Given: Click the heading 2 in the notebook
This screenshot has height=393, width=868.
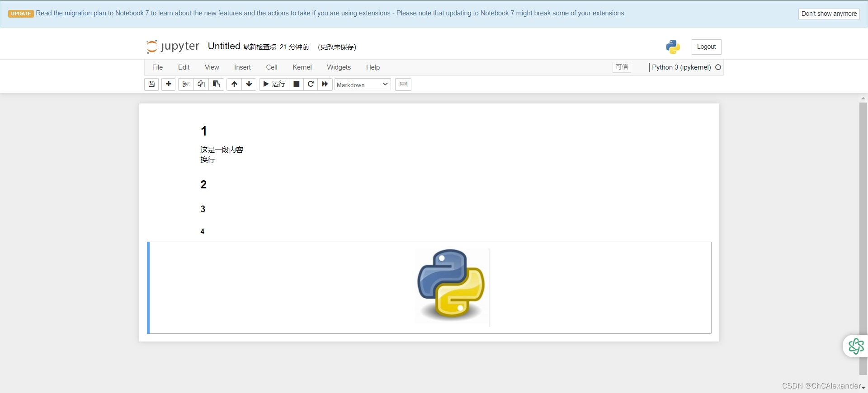Looking at the screenshot, I should click(203, 184).
